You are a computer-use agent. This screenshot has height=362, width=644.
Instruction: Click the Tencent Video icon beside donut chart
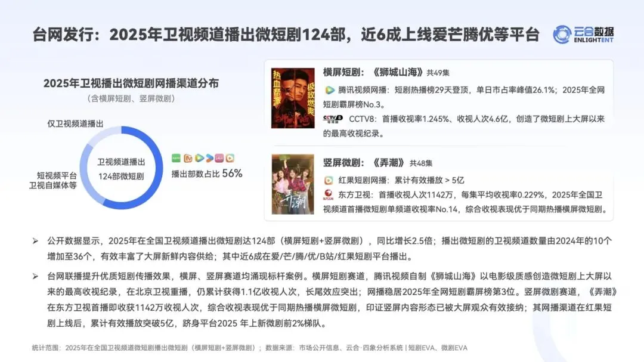click(200, 158)
